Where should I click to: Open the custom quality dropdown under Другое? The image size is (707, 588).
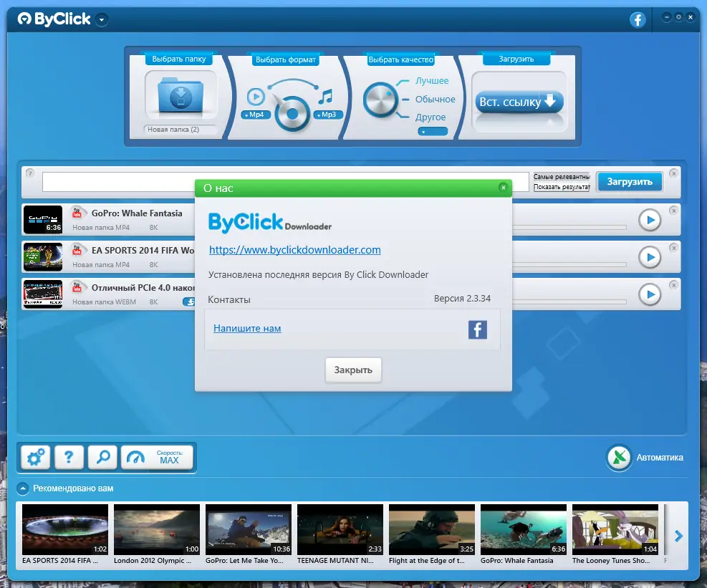433,132
